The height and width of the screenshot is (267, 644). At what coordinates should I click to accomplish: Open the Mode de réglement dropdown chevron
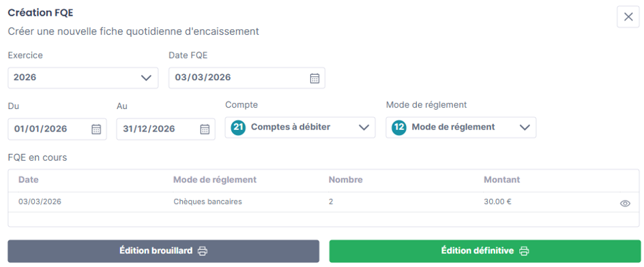tap(525, 127)
